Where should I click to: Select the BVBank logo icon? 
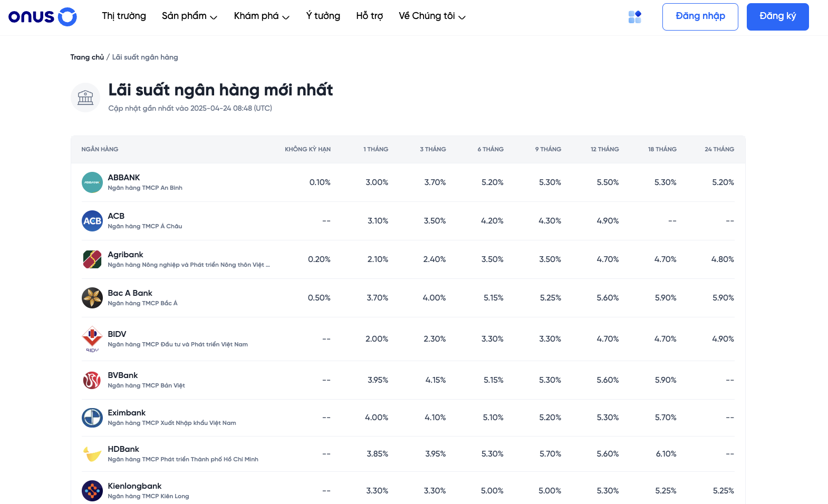[92, 380]
